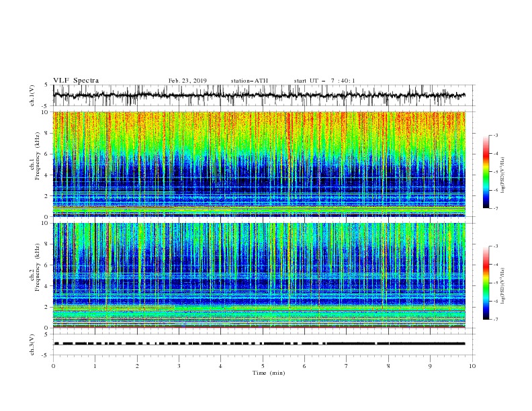Click the "VLF Spectra" plot title
This screenshot has width=532, height=411.
coord(76,81)
